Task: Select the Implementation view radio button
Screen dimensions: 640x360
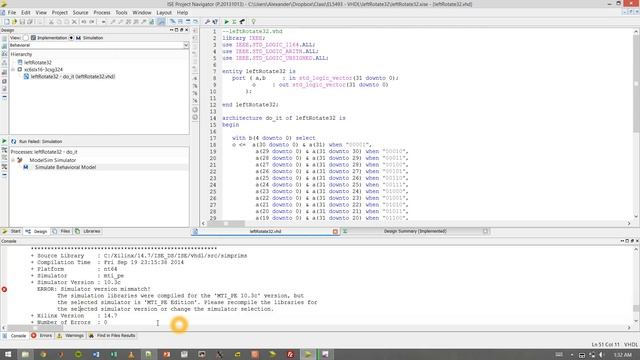Action: [x=26, y=38]
